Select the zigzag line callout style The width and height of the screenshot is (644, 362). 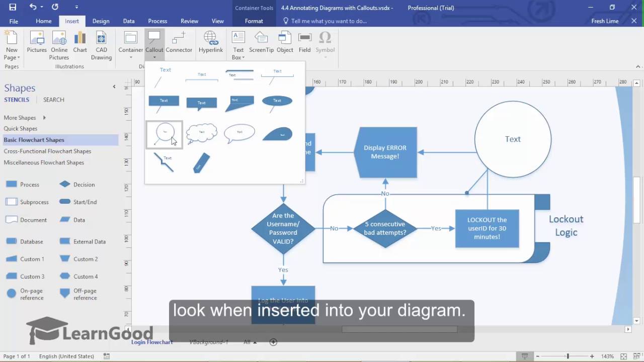[x=164, y=163]
